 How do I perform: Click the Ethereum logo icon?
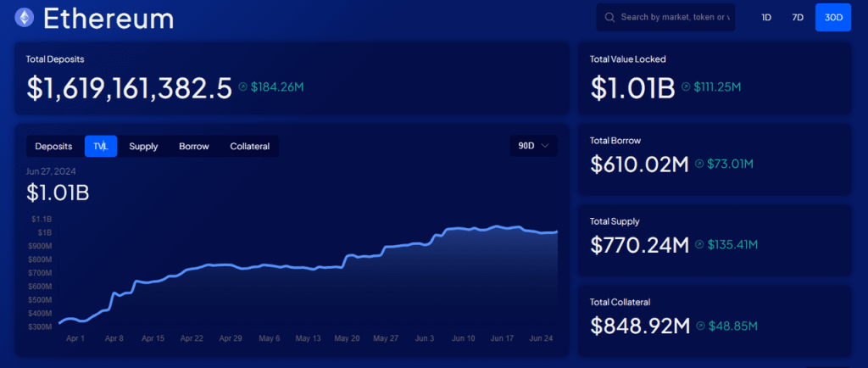click(x=24, y=18)
